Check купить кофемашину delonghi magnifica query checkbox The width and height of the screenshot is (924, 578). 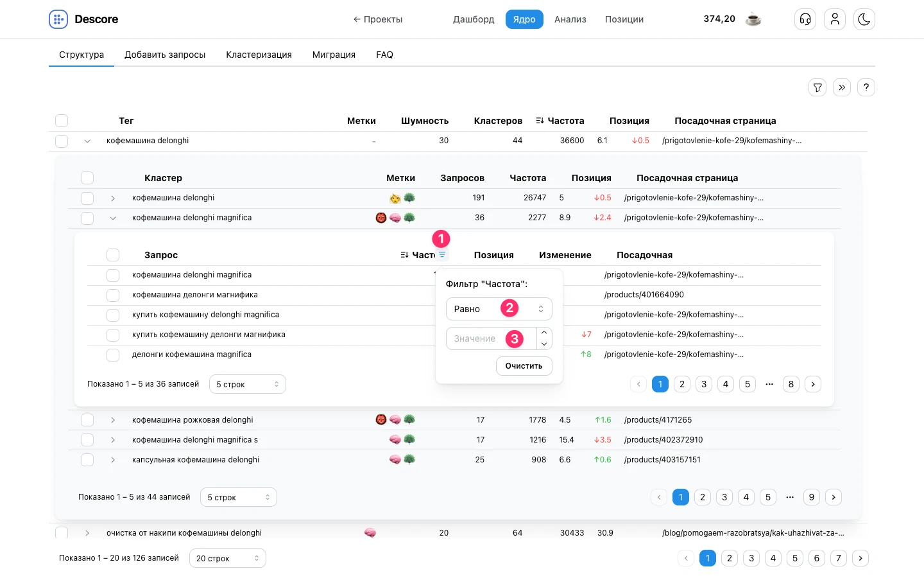pyautogui.click(x=113, y=315)
